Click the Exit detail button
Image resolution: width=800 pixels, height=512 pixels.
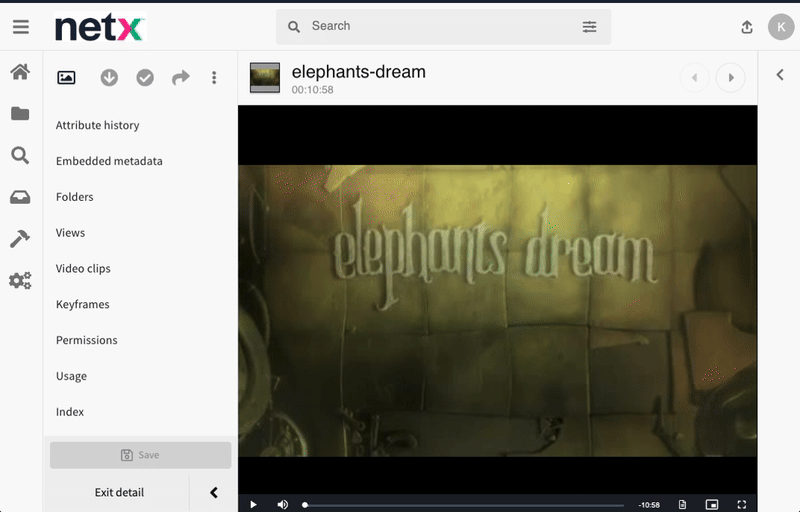119,492
